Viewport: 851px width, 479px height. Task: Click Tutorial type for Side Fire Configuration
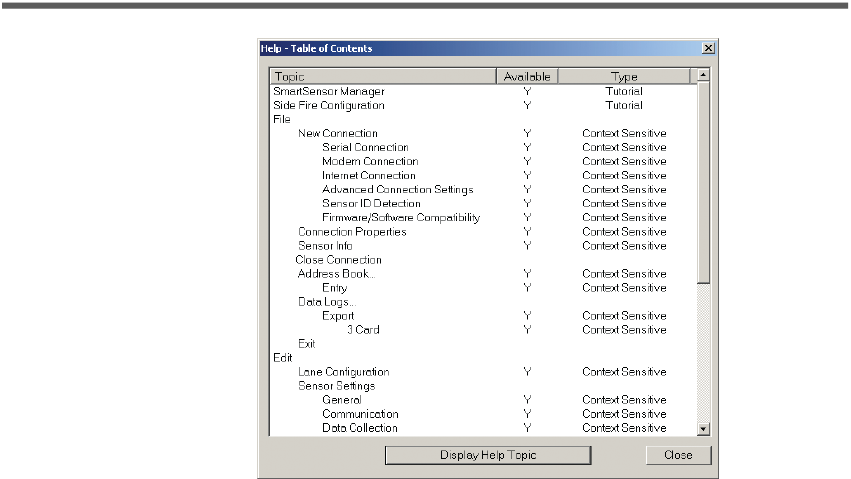point(624,105)
